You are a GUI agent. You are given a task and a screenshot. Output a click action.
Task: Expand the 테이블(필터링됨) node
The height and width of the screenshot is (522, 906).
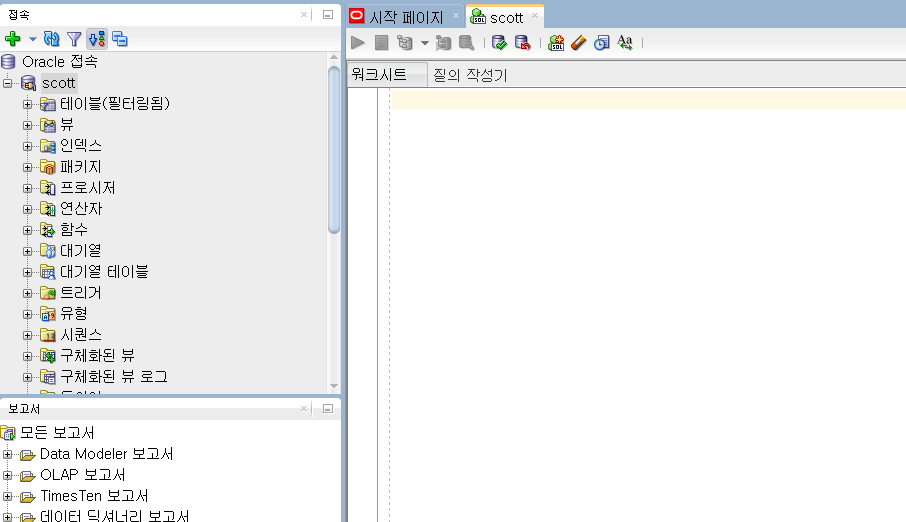[27, 104]
